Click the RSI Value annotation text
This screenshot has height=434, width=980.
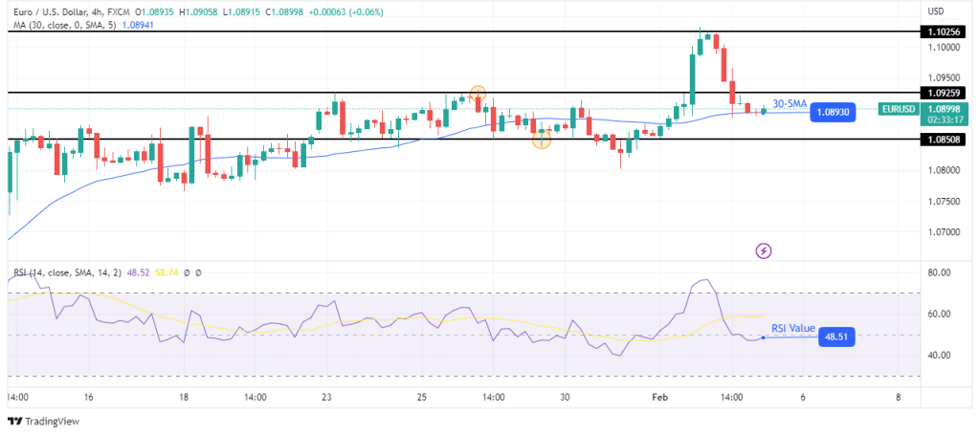click(793, 328)
